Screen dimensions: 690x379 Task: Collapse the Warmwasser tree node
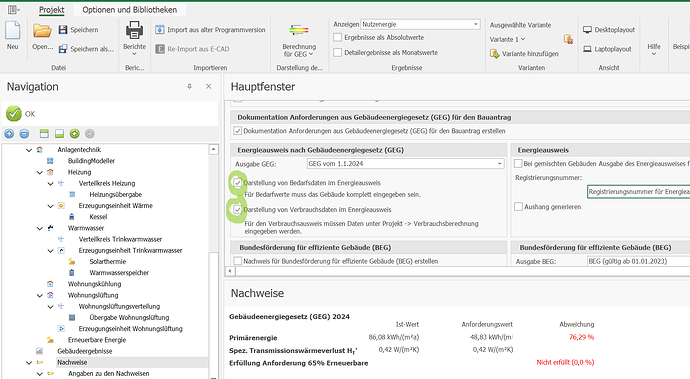(x=40, y=228)
